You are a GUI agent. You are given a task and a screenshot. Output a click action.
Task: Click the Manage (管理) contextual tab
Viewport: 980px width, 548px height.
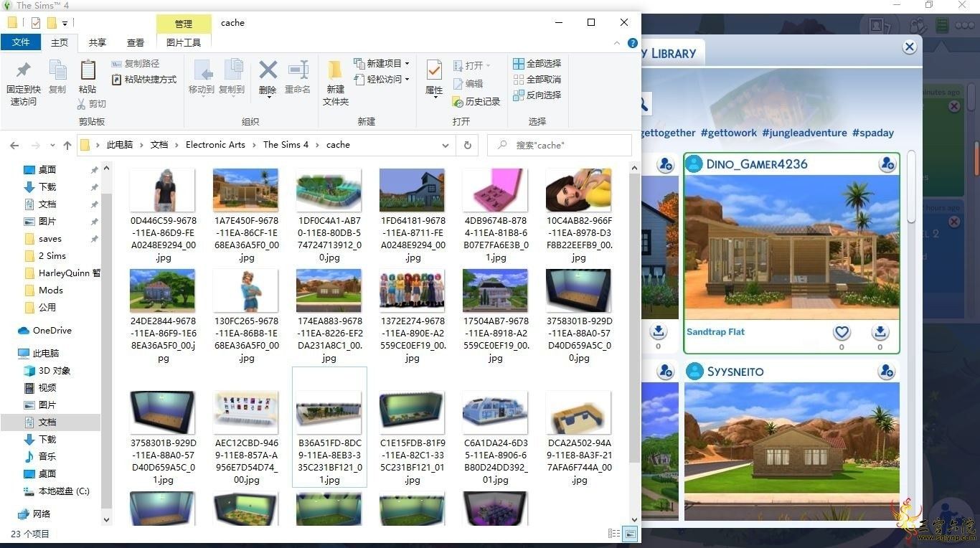(184, 24)
